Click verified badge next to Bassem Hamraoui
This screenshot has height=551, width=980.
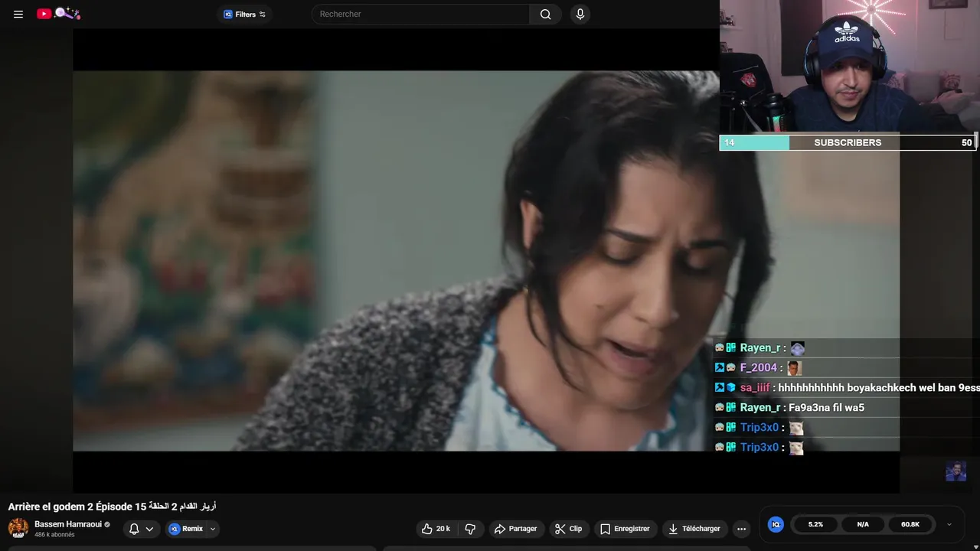[107, 525]
